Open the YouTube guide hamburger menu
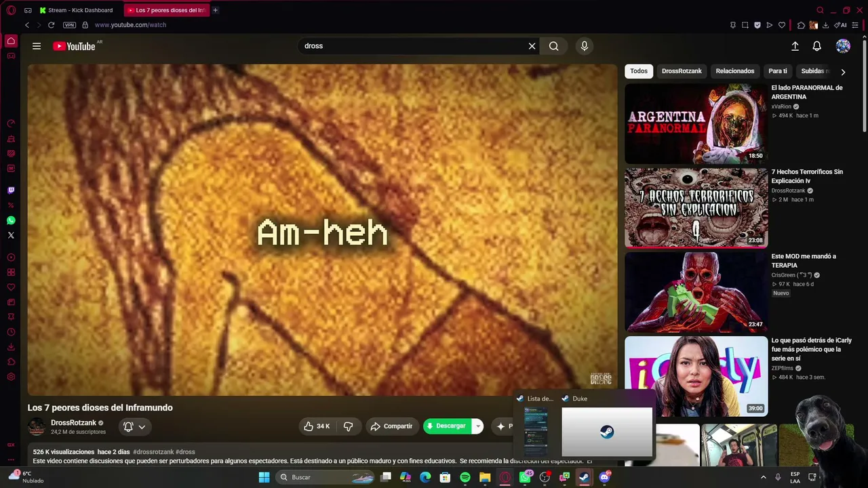This screenshot has height=488, width=868. coord(37,46)
